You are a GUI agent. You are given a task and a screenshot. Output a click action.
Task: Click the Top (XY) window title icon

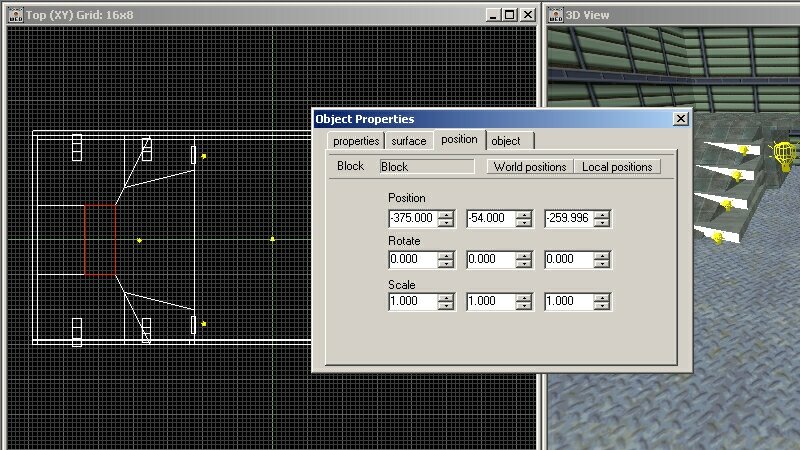coord(16,14)
